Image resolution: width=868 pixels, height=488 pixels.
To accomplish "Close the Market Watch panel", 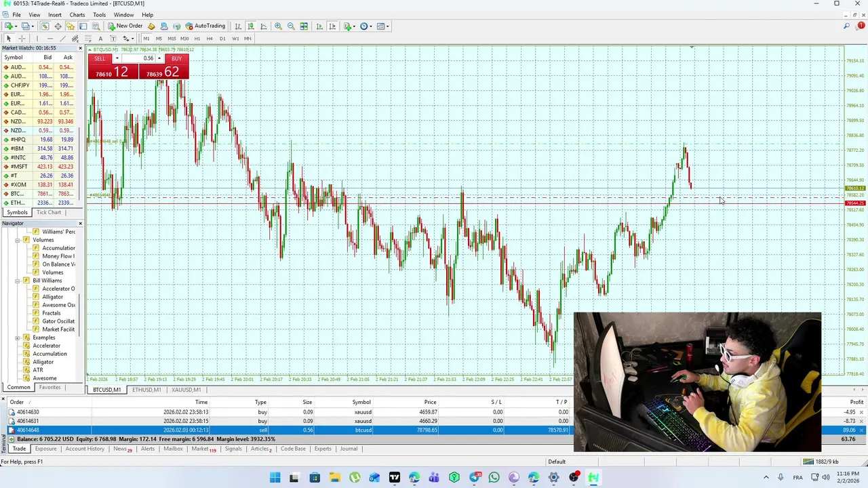I will (x=80, y=48).
